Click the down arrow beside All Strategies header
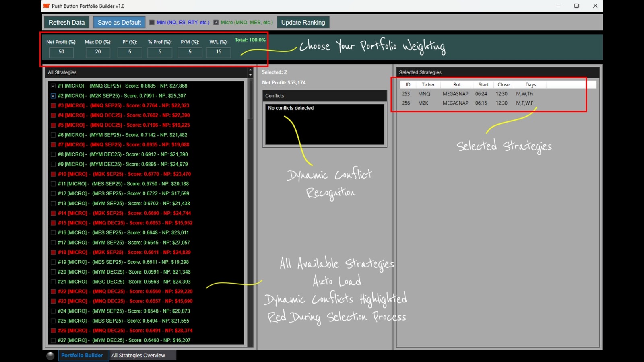Image resolution: width=644 pixels, height=362 pixels. click(x=250, y=75)
